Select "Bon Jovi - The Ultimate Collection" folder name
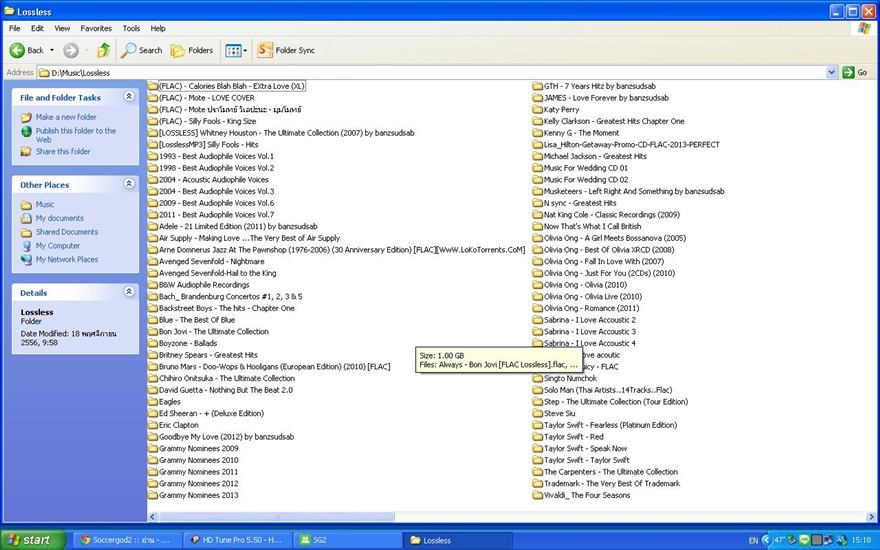The width and height of the screenshot is (880, 550). pyautogui.click(x=214, y=332)
